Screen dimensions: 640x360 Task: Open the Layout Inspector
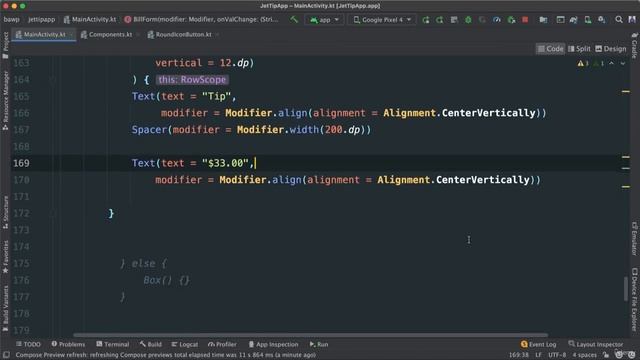click(596, 344)
